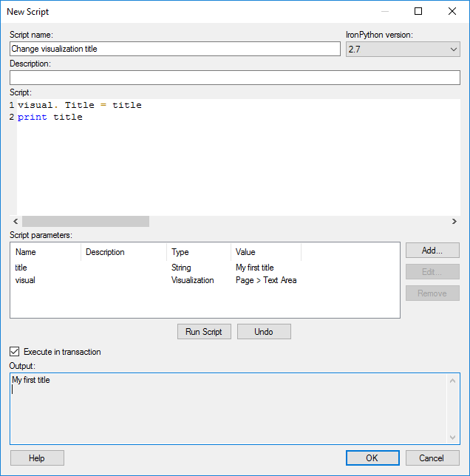Click Add... to add script parameter
This screenshot has height=476, width=470.
(432, 251)
